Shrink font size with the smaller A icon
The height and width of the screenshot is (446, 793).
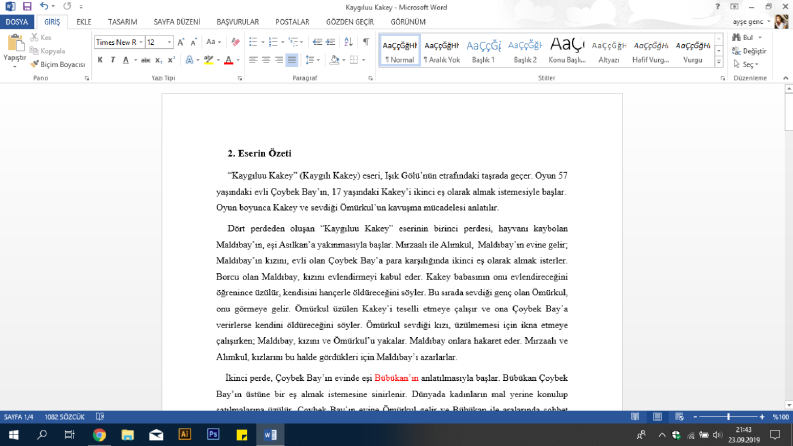pos(194,42)
